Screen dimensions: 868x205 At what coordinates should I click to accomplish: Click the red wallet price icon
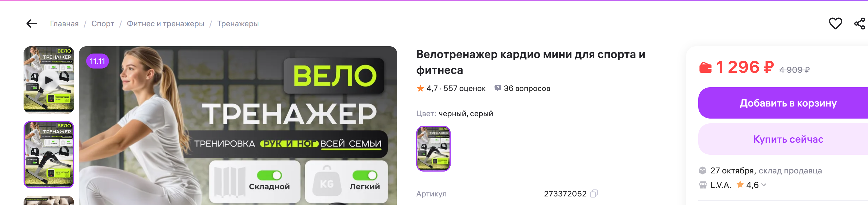tap(705, 68)
